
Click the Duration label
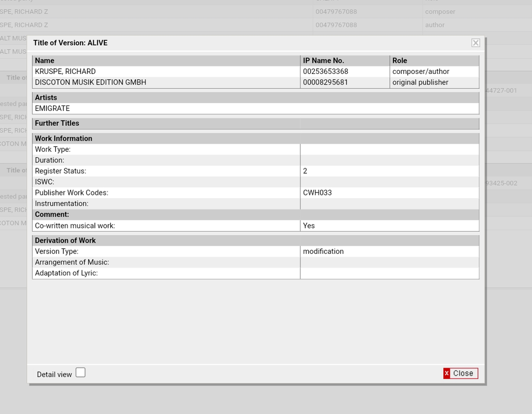click(x=50, y=160)
